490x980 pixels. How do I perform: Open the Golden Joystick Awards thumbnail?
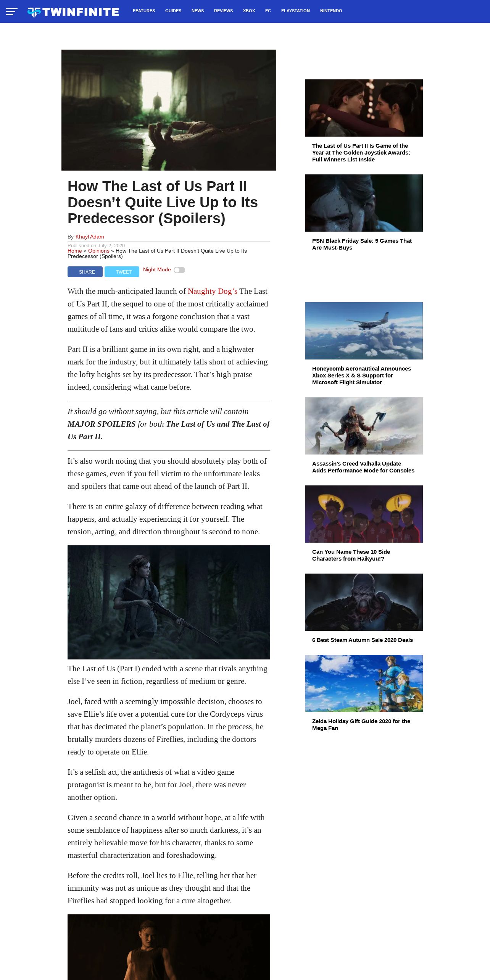364,108
